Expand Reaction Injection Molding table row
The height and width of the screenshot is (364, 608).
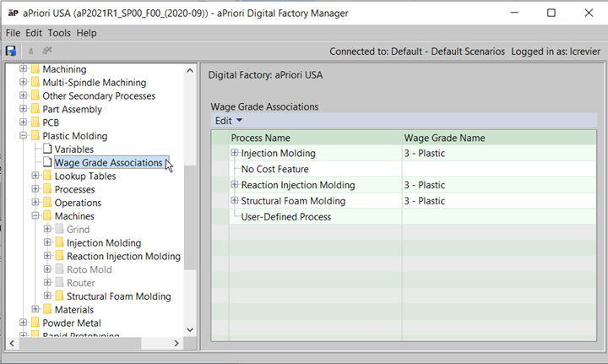coord(234,184)
